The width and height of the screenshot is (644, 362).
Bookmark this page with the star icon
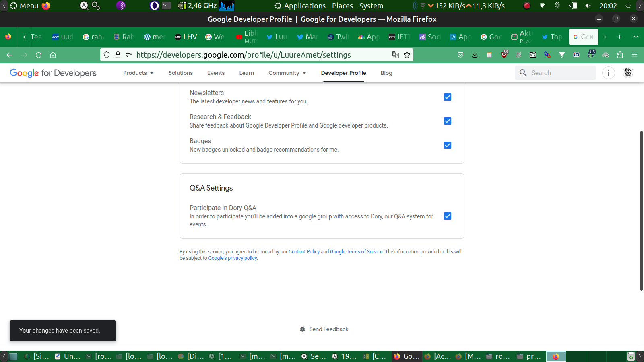pos(407,55)
